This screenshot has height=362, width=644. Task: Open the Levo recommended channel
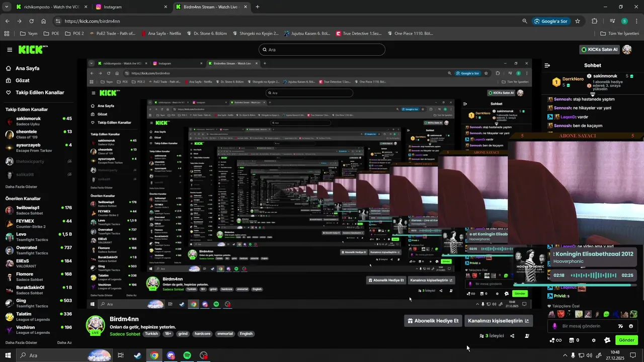click(x=38, y=237)
